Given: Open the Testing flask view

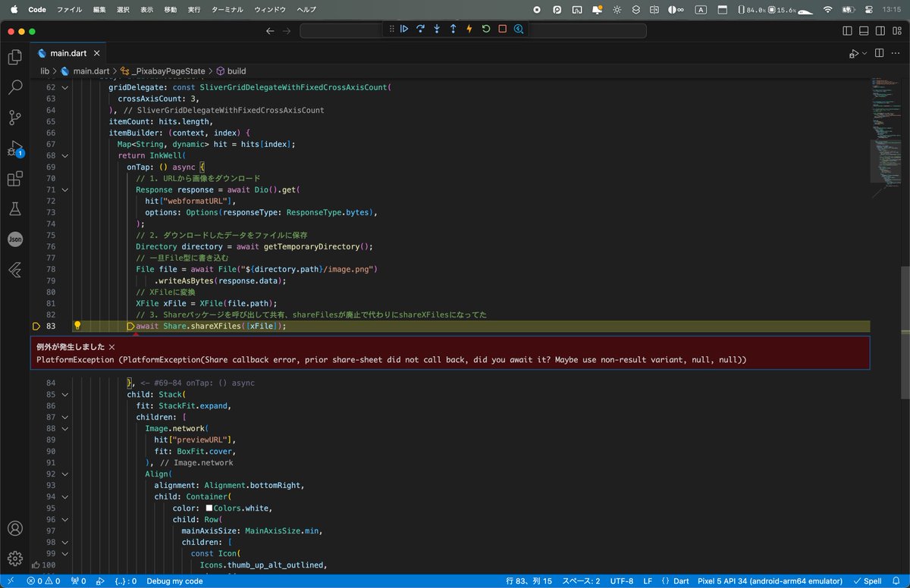Looking at the screenshot, I should 14,208.
